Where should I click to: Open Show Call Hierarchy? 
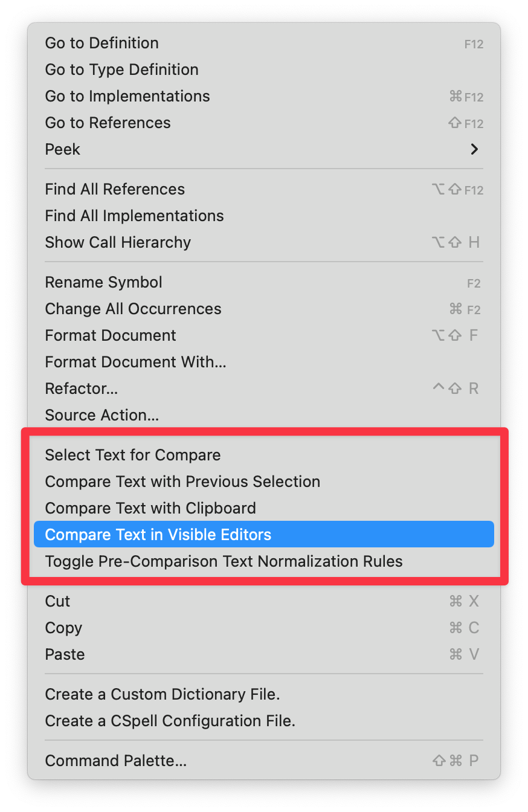(x=264, y=242)
